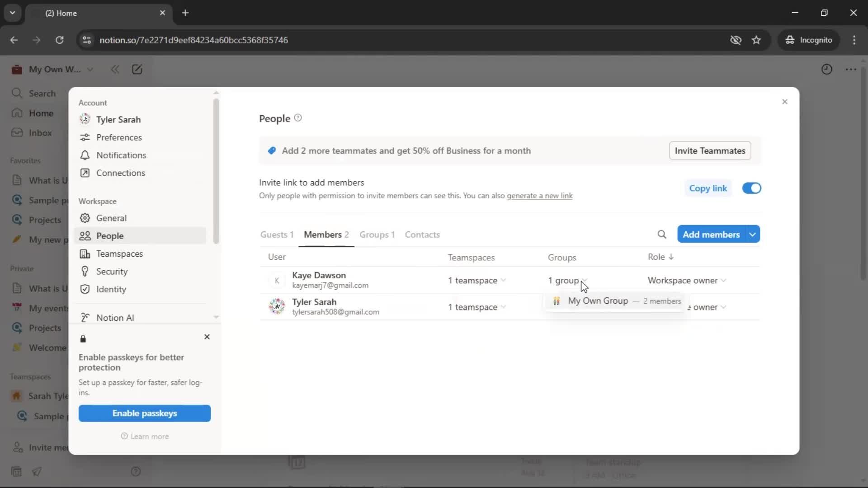
Task: Click the settings sidebar scrollbar
Action: pyautogui.click(x=216, y=171)
